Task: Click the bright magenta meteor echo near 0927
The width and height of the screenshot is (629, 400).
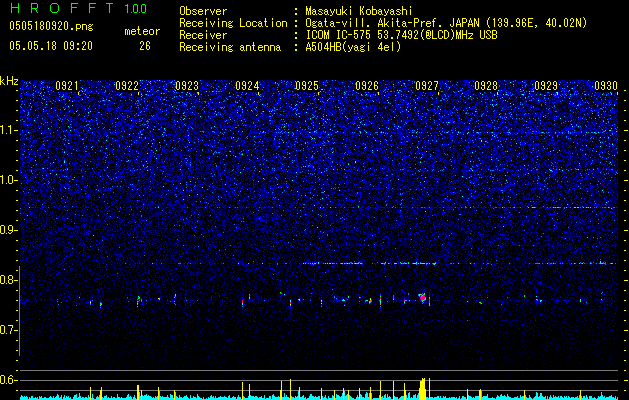Action: (422, 298)
